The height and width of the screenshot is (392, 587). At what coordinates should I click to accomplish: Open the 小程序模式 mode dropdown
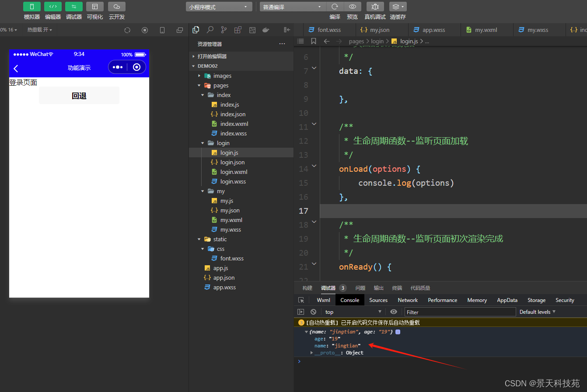[x=219, y=7]
